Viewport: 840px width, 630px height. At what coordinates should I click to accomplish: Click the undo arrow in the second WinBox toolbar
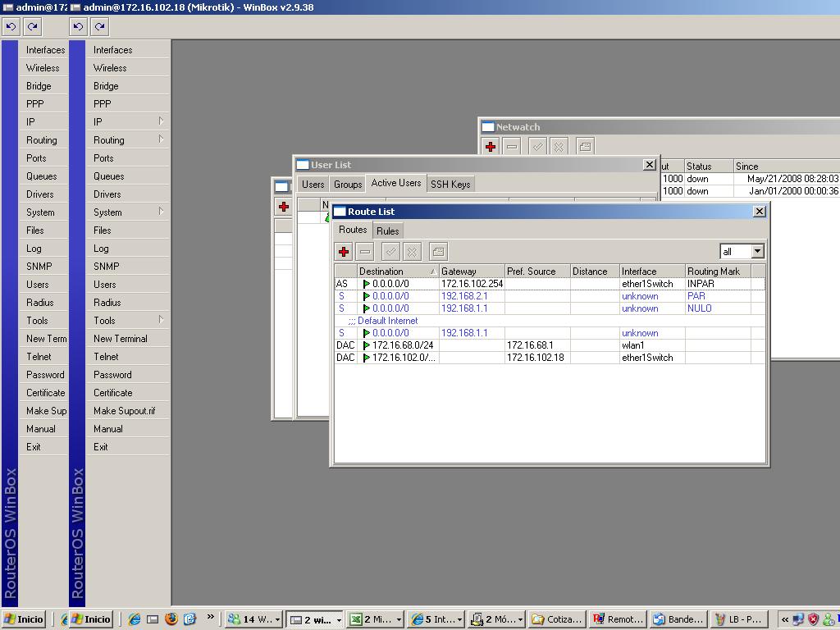coord(78,26)
